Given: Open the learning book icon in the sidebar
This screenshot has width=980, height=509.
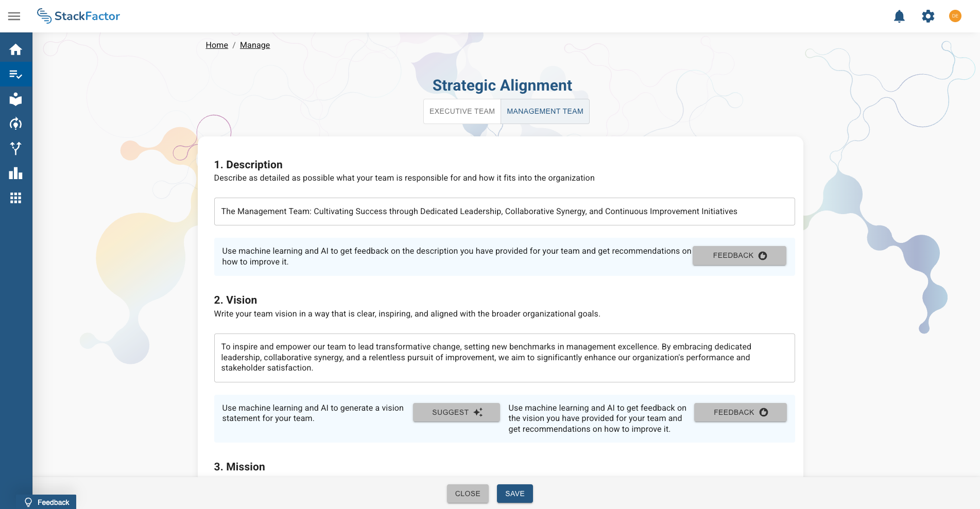Looking at the screenshot, I should pos(16,99).
